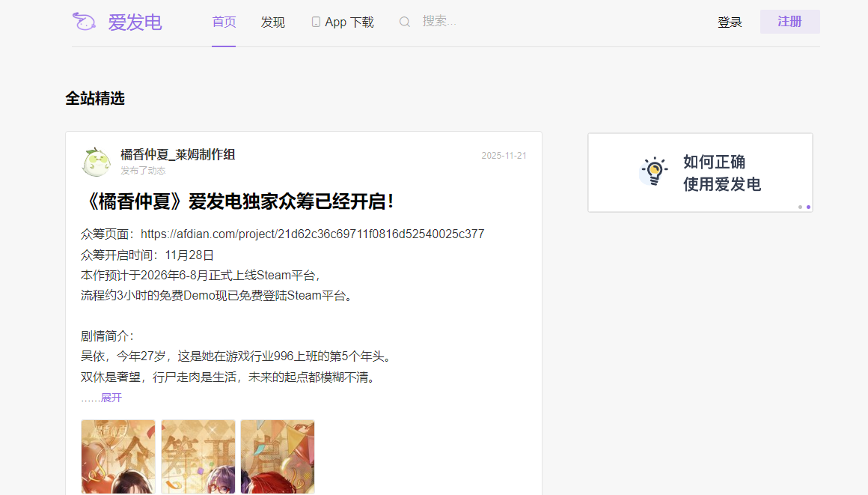Open the third attached image thumbnail
Viewport: 868px width, 495px height.
278,456
